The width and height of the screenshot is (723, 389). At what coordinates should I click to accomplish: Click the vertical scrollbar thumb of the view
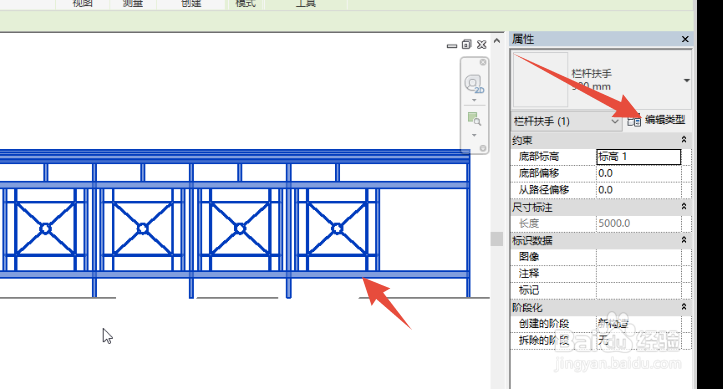[497, 239]
